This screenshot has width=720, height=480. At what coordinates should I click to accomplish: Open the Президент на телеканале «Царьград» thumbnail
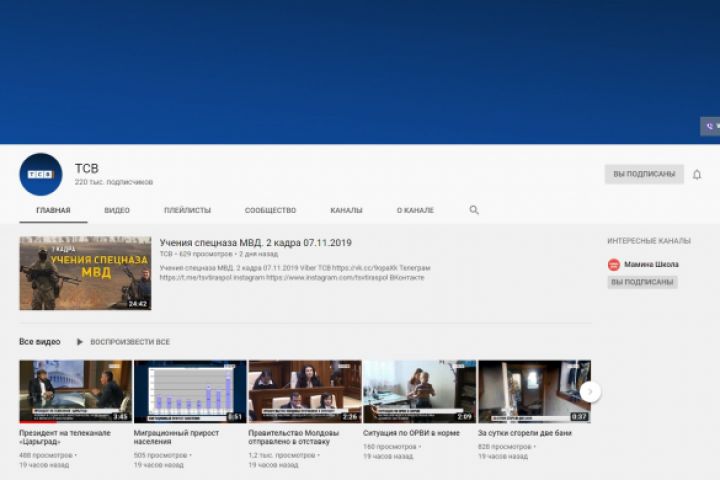[x=75, y=391]
